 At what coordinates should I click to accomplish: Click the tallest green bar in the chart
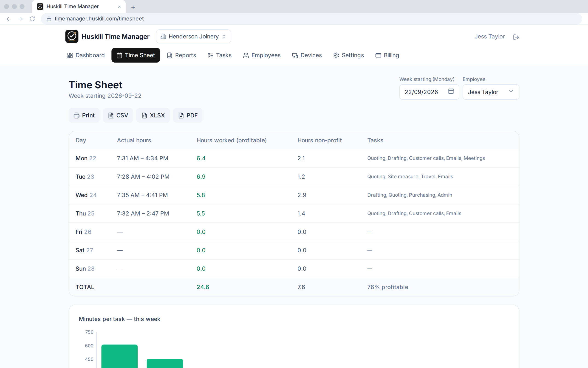119,356
